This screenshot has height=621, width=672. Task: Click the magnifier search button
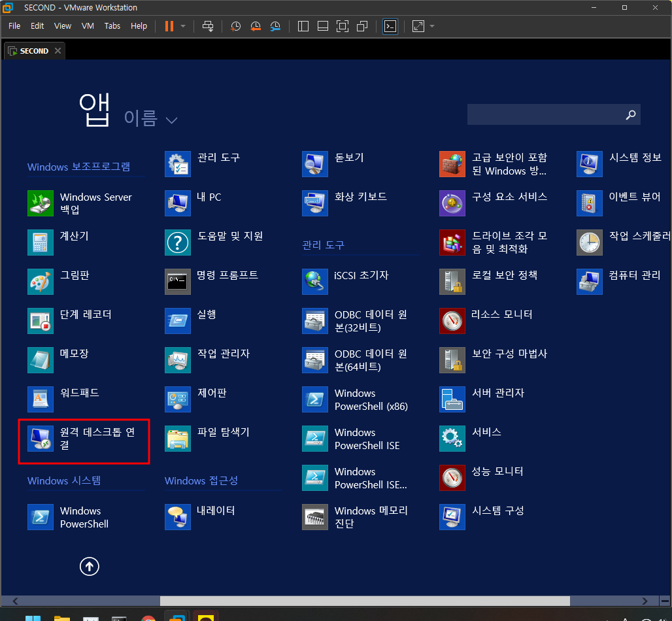pyautogui.click(x=630, y=114)
